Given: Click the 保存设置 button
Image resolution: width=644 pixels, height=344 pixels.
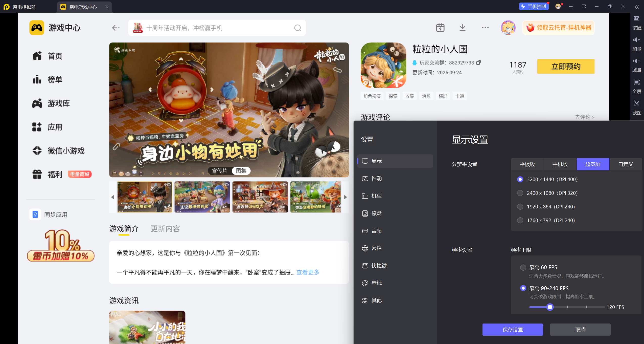Looking at the screenshot, I should click(x=513, y=330).
